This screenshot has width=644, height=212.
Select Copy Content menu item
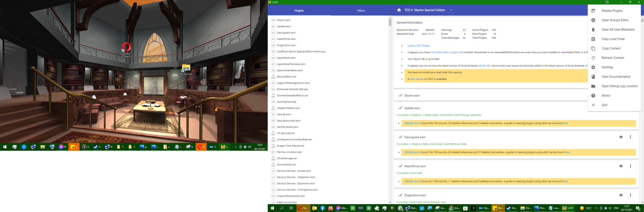tap(614, 48)
